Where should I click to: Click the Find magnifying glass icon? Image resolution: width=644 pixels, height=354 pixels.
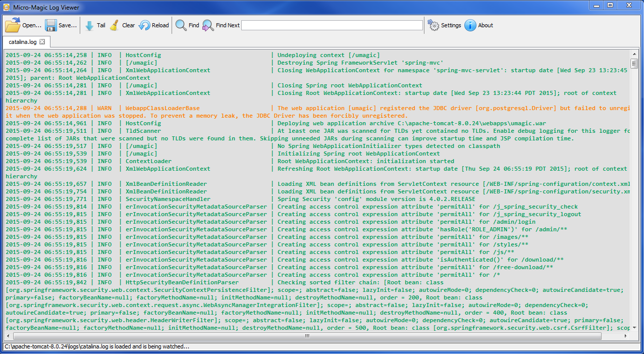[x=181, y=25]
